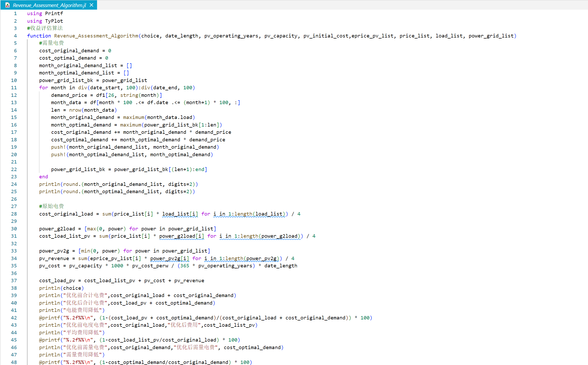Image resolution: width=588 pixels, height=365 pixels.
Task: Click 'cost_load_list_pv' variable on line 31
Action: click(65, 236)
